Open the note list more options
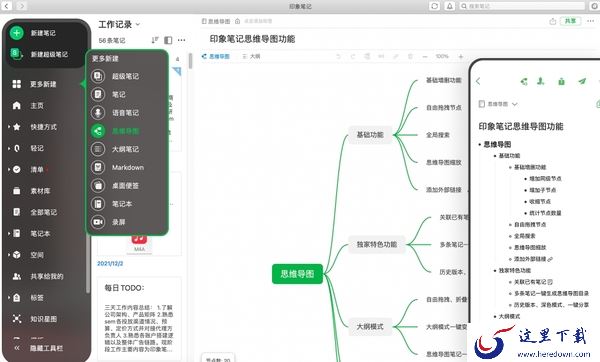 181,40
